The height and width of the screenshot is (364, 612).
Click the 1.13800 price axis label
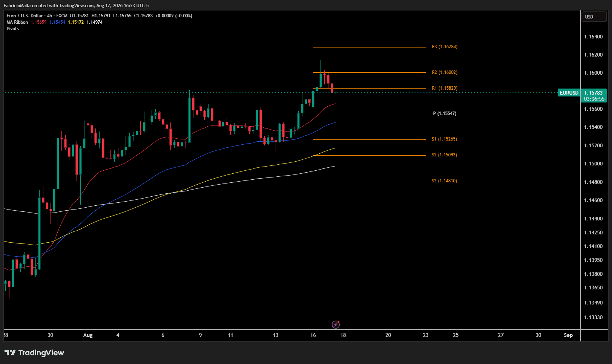594,274
